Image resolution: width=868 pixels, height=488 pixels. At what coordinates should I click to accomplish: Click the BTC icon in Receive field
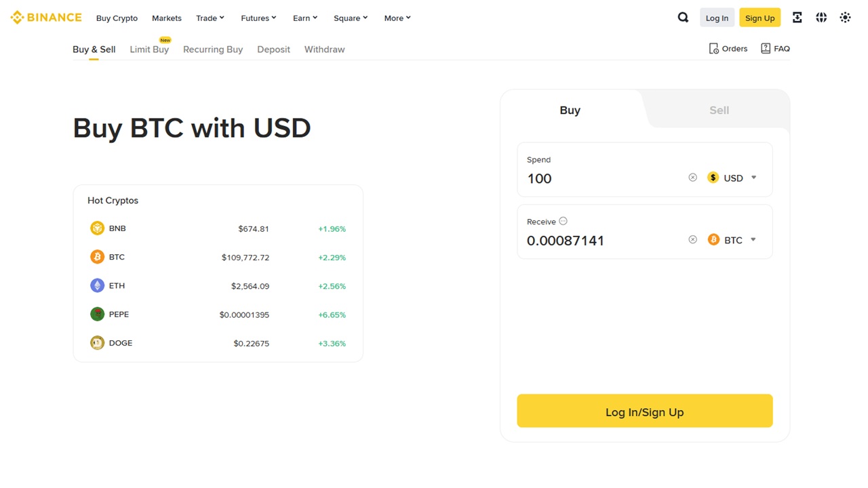713,239
